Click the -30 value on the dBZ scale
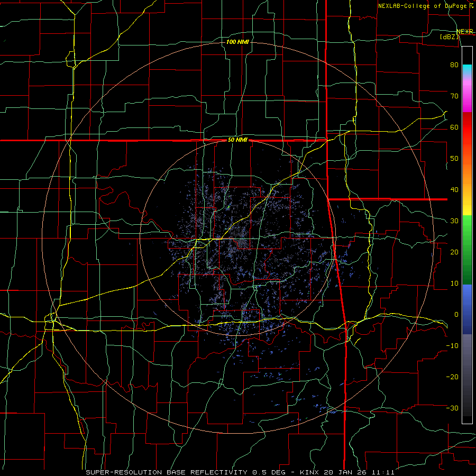Image resolution: width=476 pixels, height=476 pixels. click(x=452, y=408)
